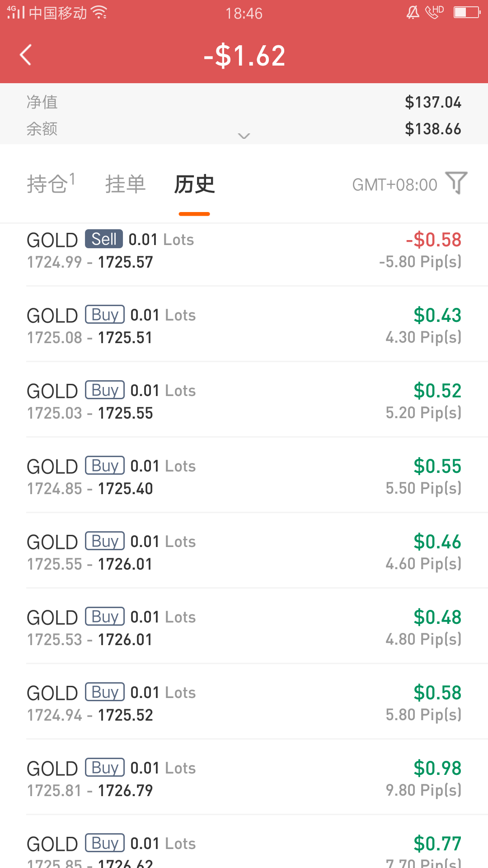The height and width of the screenshot is (868, 488).
Task: Change the GMT+08:00 timezone setting
Action: 394,185
